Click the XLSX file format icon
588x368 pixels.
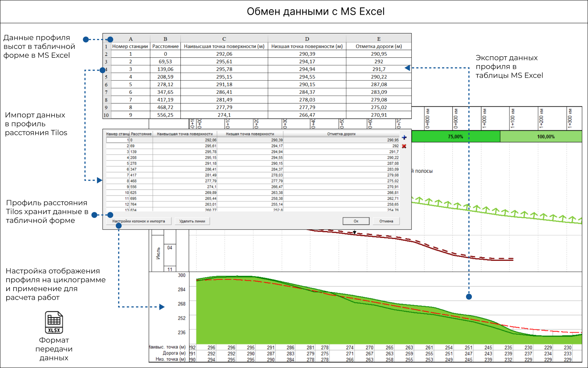coord(54,322)
